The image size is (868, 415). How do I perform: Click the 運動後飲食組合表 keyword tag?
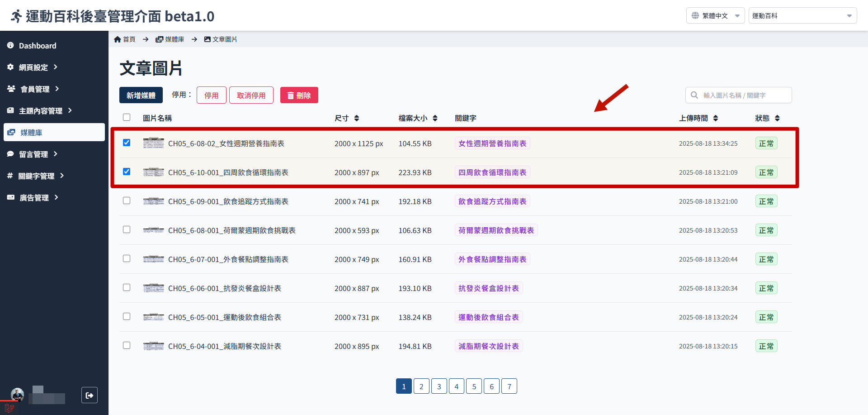pos(489,317)
